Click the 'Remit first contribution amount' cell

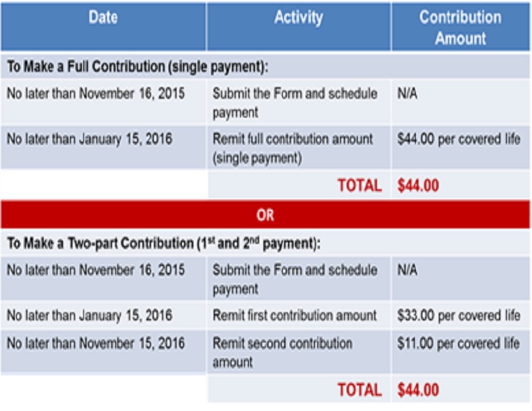point(294,315)
